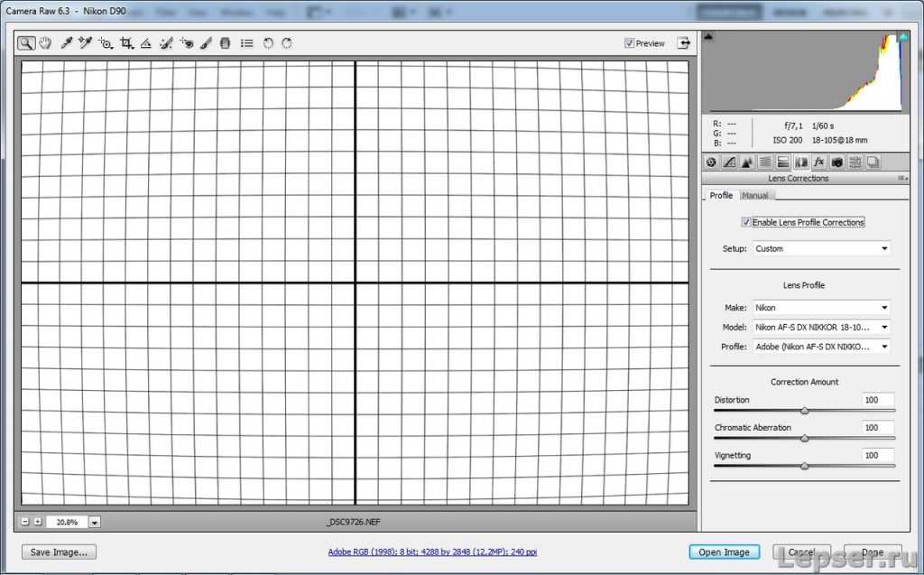Toggle the highlight clipping warning

pyautogui.click(x=902, y=37)
